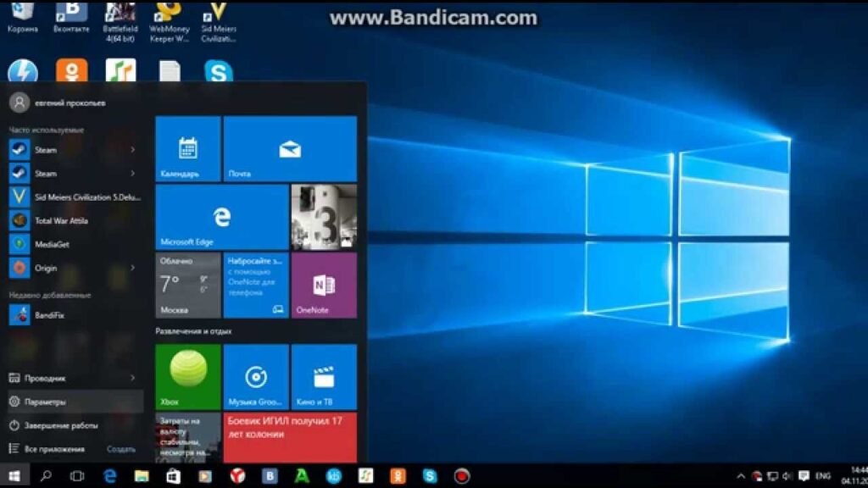868x488 pixels.
Task: Click the Все приложения button
Action: point(54,449)
